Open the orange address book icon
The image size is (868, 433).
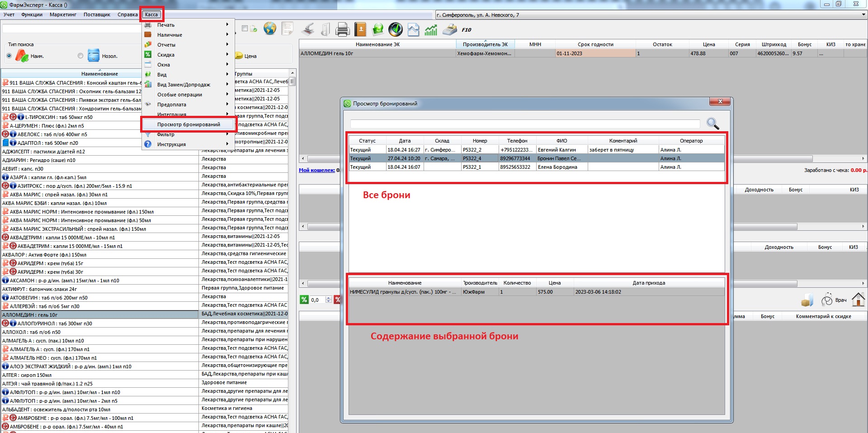pos(360,30)
